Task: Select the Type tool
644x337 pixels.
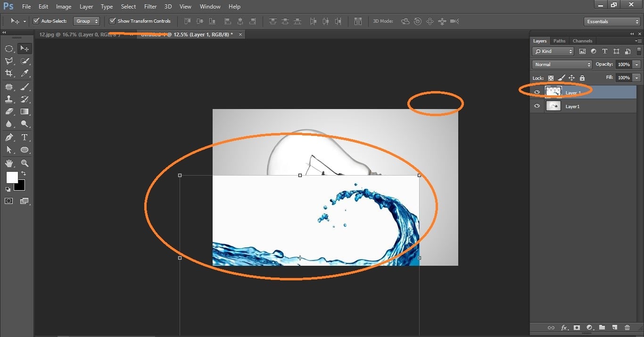Action: pos(25,137)
